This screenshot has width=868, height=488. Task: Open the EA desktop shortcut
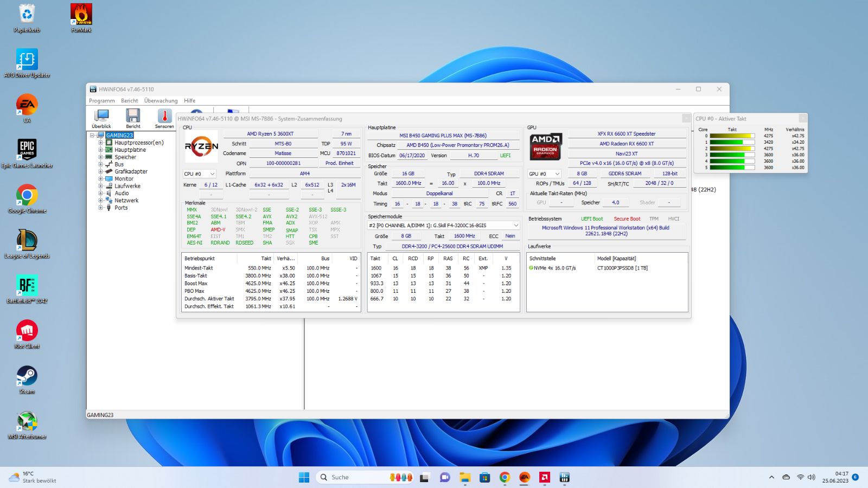pyautogui.click(x=27, y=108)
